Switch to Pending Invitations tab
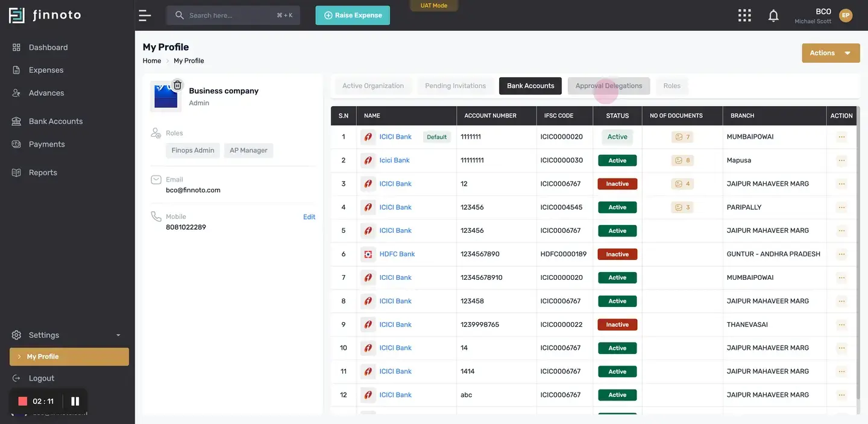 [x=455, y=86]
